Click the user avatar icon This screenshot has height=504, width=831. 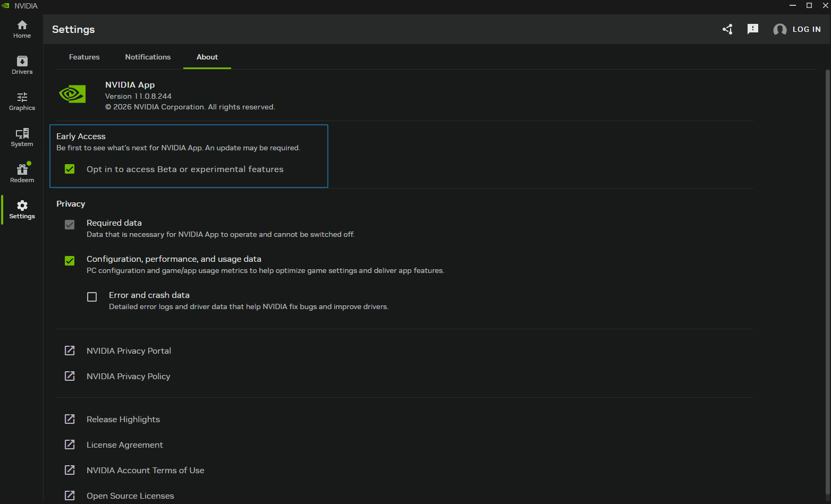(x=779, y=30)
